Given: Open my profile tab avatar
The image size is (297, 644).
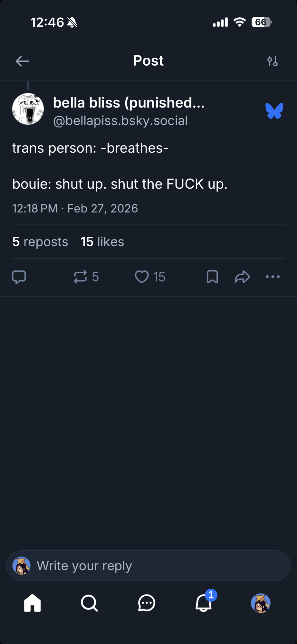Looking at the screenshot, I should tap(261, 603).
